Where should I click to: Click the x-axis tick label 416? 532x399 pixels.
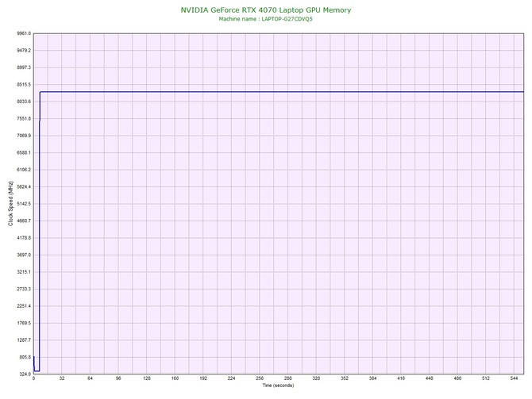[x=401, y=378]
